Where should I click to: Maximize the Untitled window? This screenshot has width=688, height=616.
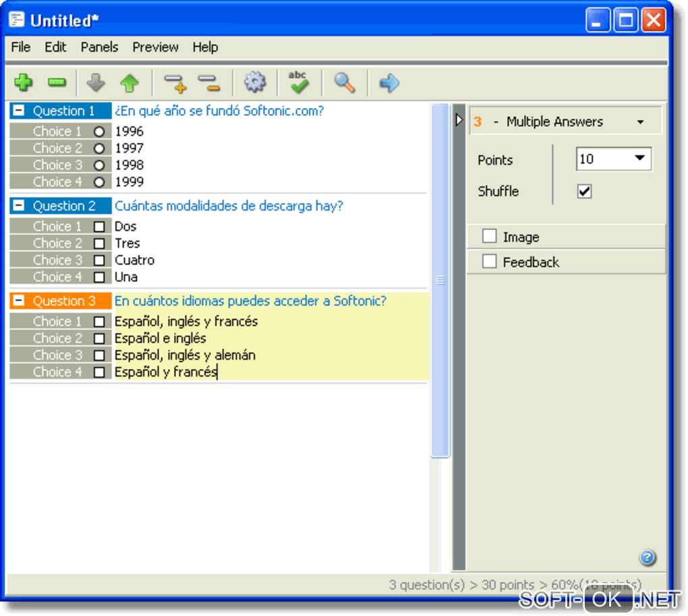point(626,21)
